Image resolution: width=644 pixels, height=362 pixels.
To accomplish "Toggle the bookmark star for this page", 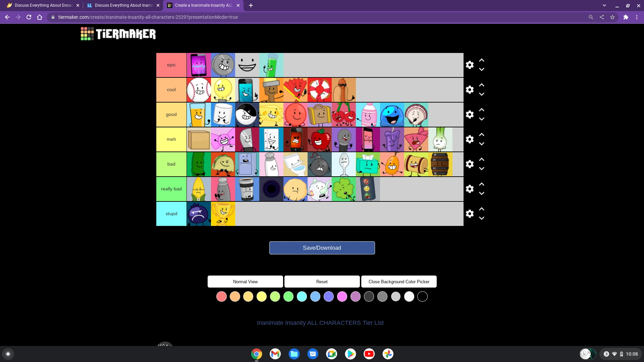I will [613, 17].
